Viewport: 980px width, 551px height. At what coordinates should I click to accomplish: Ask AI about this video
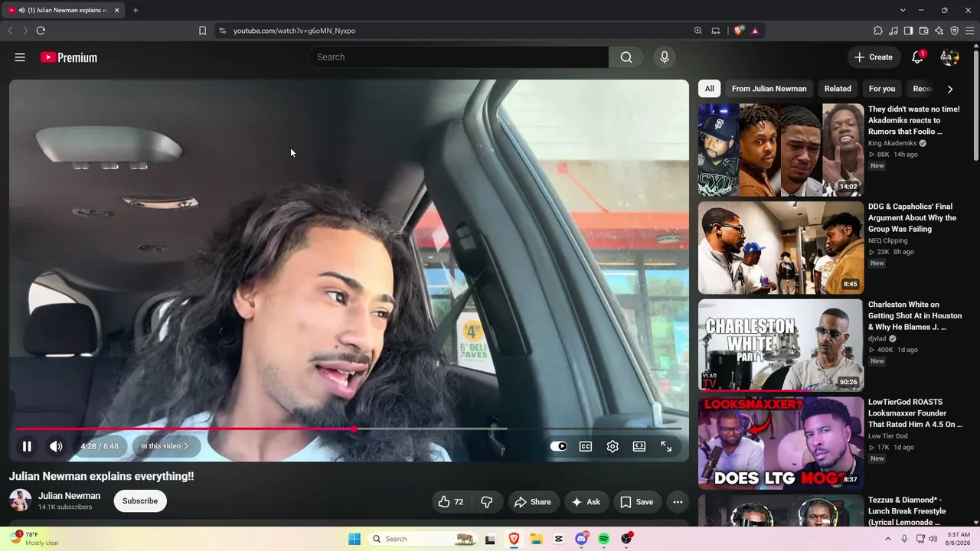tap(586, 502)
